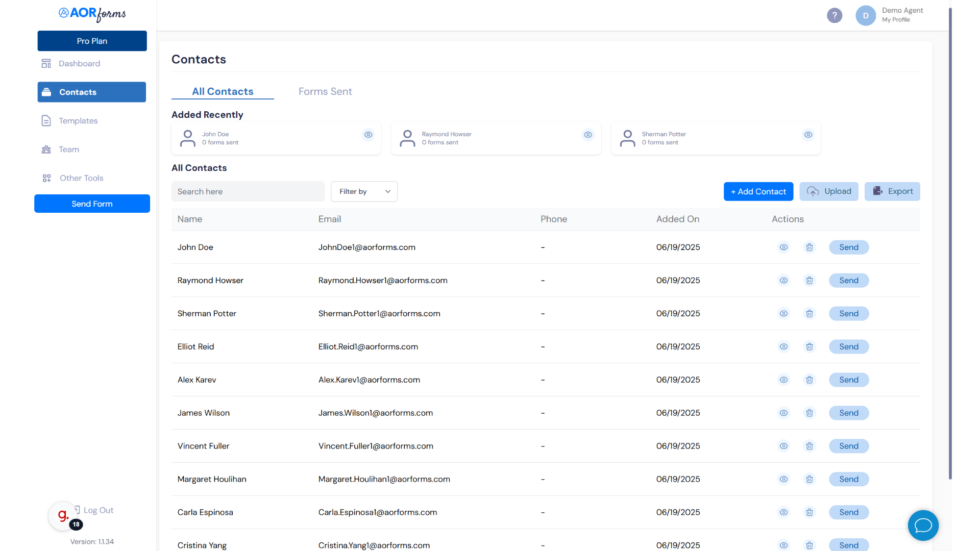Click the Add Contact button
980x551 pixels.
pos(758,191)
